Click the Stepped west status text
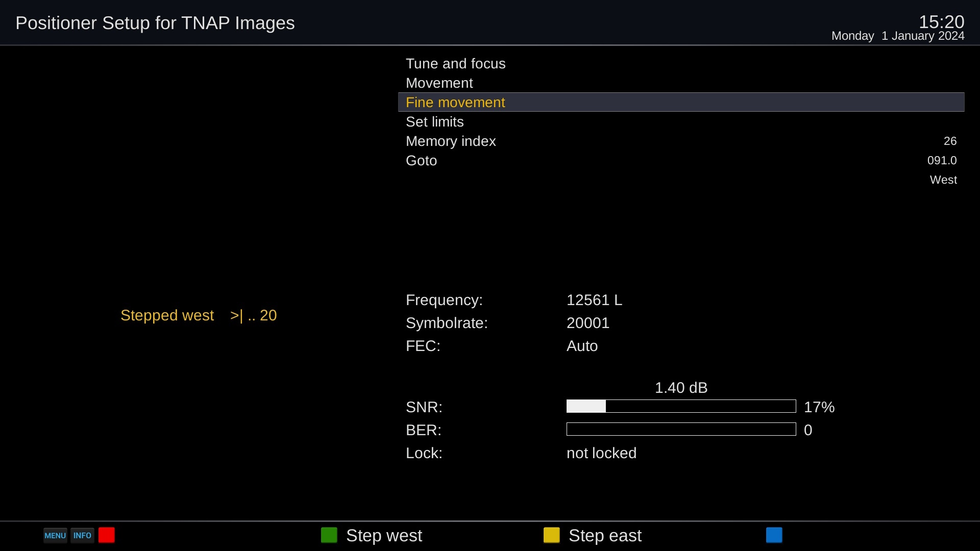This screenshot has height=551, width=980. 199,315
